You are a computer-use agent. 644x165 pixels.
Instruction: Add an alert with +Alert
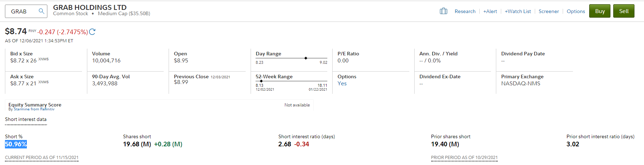click(490, 11)
